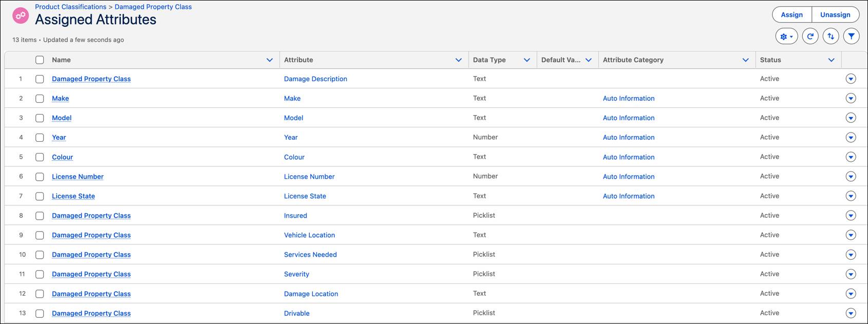Screen dimensions: 868x324
Task: Expand the Default Value column chevron
Action: coord(589,60)
